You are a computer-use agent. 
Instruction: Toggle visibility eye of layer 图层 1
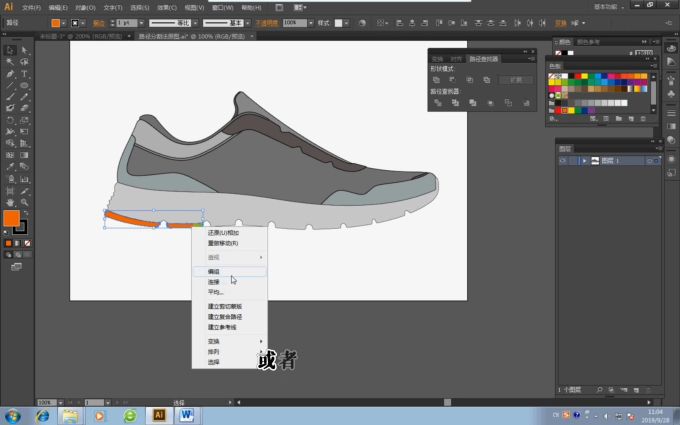click(x=563, y=161)
